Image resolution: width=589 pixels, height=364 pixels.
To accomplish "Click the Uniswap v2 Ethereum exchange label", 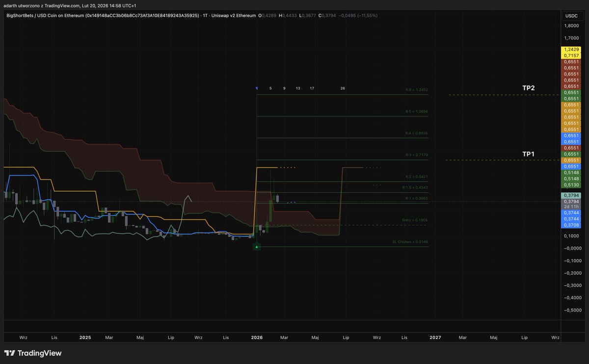I will pyautogui.click(x=234, y=16).
